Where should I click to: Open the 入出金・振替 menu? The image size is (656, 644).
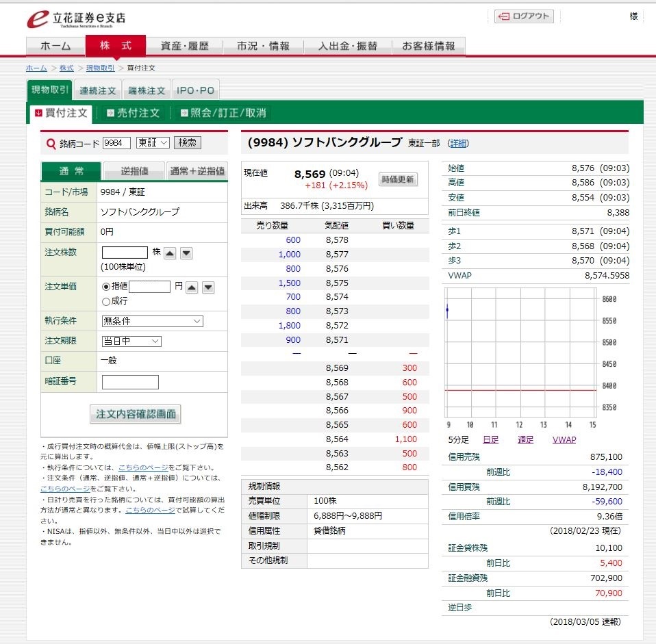pyautogui.click(x=348, y=46)
